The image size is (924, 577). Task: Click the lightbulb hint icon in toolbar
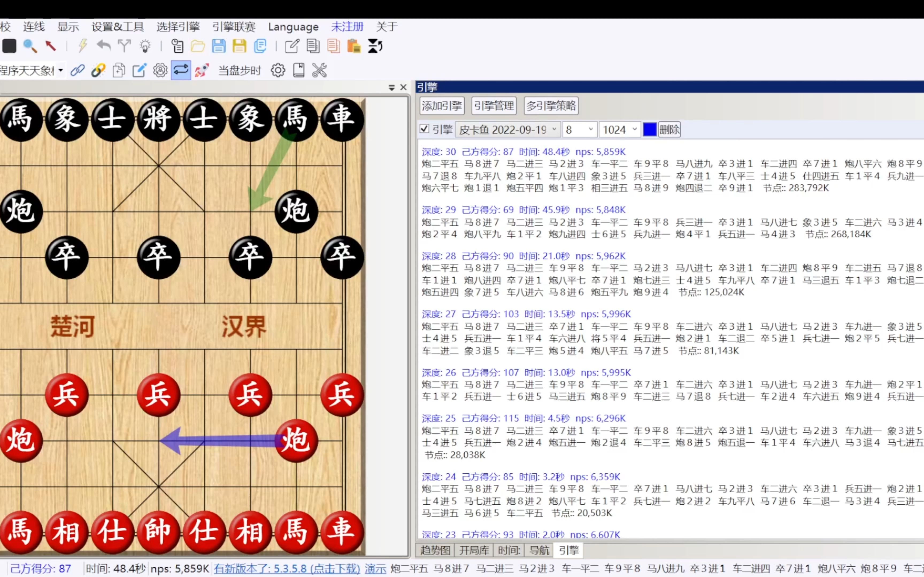coord(145,45)
